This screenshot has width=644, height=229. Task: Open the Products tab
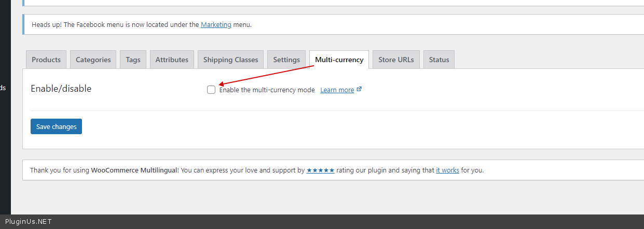pos(46,60)
